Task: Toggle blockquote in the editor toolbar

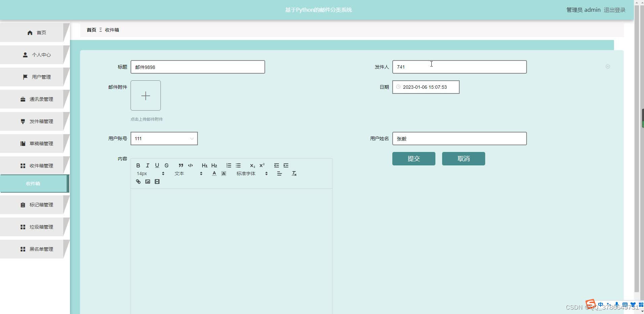Action: 181,165
